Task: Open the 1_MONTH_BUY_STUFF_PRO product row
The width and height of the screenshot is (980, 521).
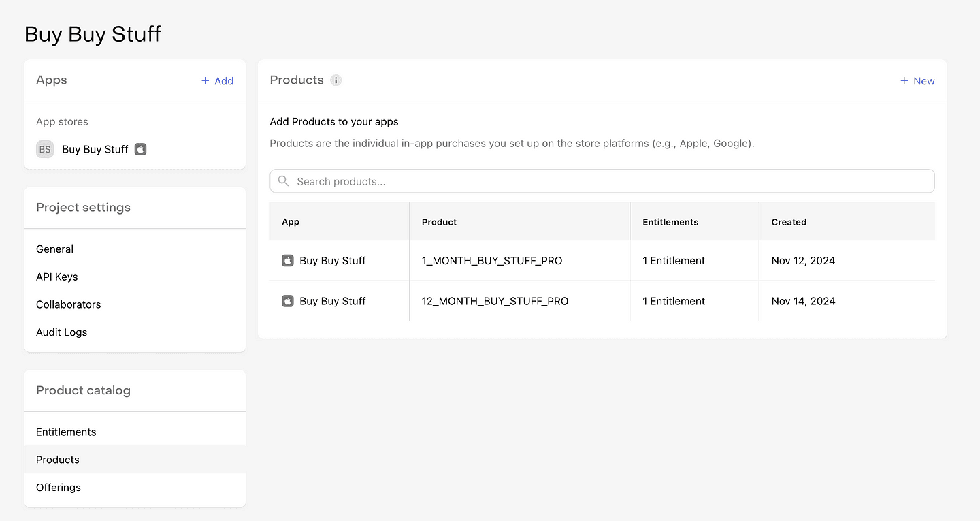Action: pyautogui.click(x=492, y=260)
